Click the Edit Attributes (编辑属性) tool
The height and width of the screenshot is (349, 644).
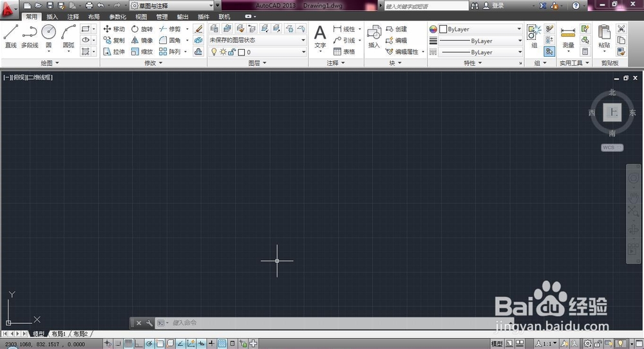(x=402, y=52)
